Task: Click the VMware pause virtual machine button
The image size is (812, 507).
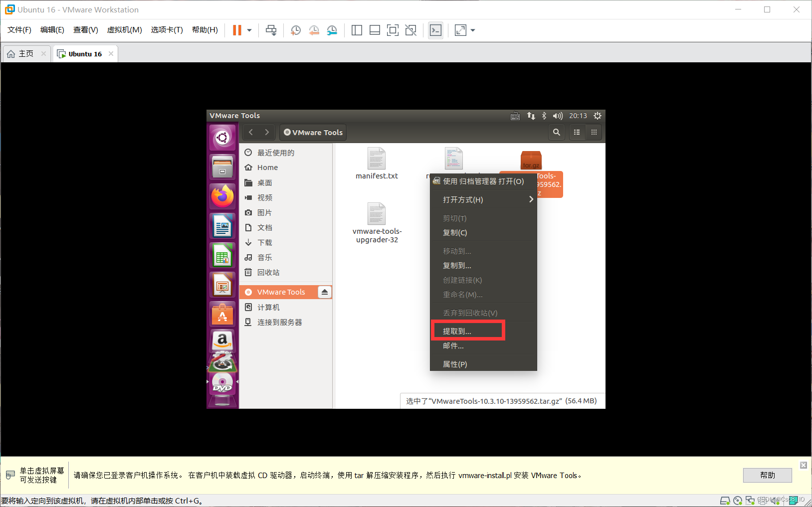Action: click(237, 30)
